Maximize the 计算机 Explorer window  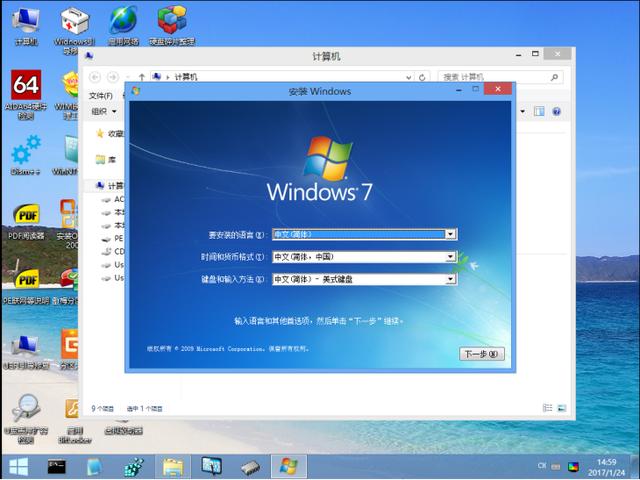tap(536, 53)
